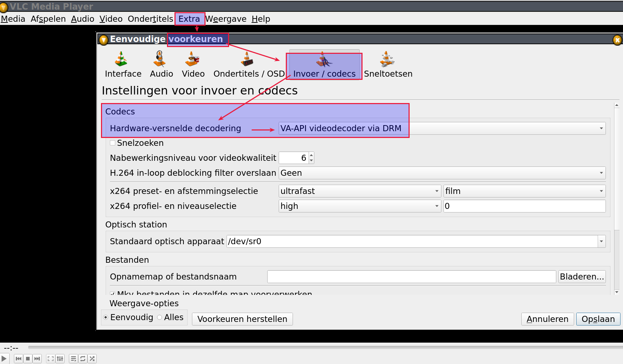Save preferences with the Opslaan button
This screenshot has height=364, width=623.
598,319
